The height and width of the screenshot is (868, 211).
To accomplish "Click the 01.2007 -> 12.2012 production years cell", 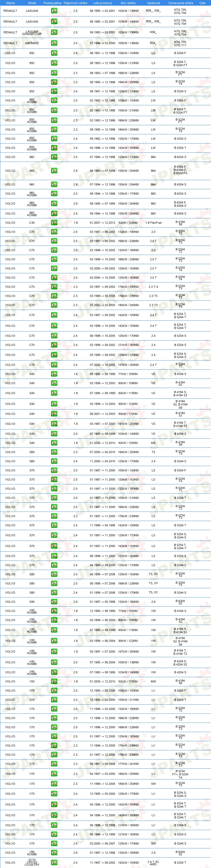I will 102,223.
